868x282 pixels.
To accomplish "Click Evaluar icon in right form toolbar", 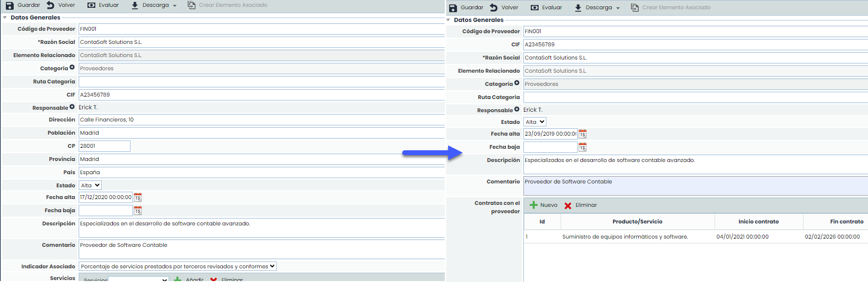I will [x=535, y=8].
